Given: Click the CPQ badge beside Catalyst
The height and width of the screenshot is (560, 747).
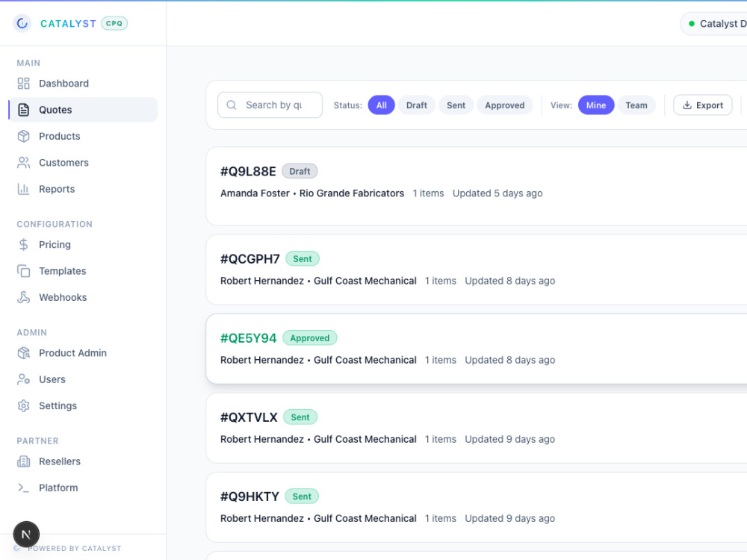Looking at the screenshot, I should click(114, 23).
